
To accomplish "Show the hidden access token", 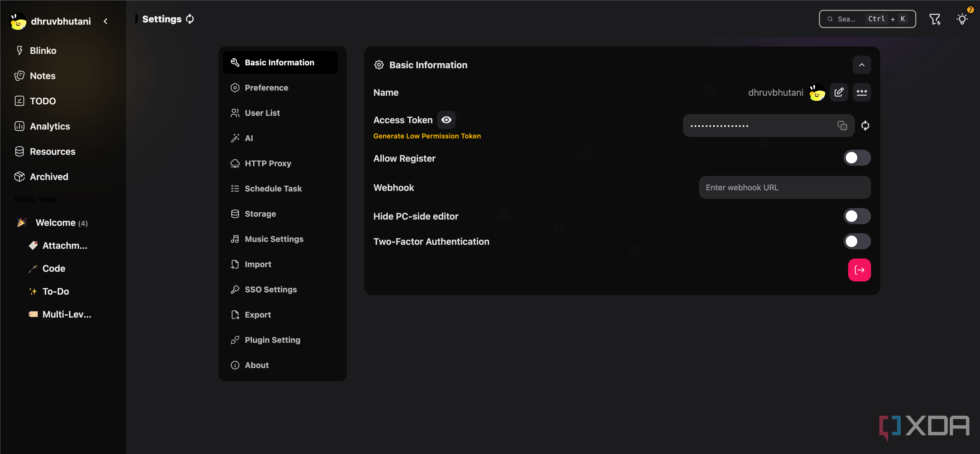I will [x=446, y=120].
